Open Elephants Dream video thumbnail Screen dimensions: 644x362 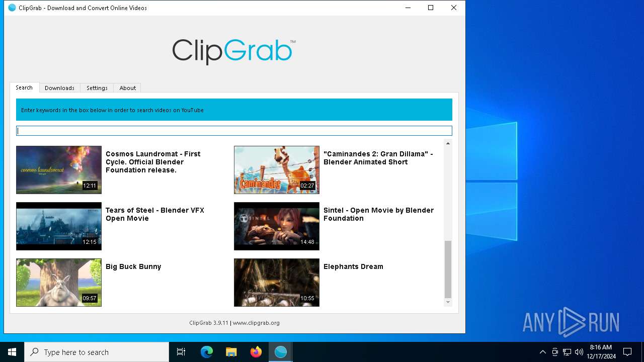pos(277,283)
